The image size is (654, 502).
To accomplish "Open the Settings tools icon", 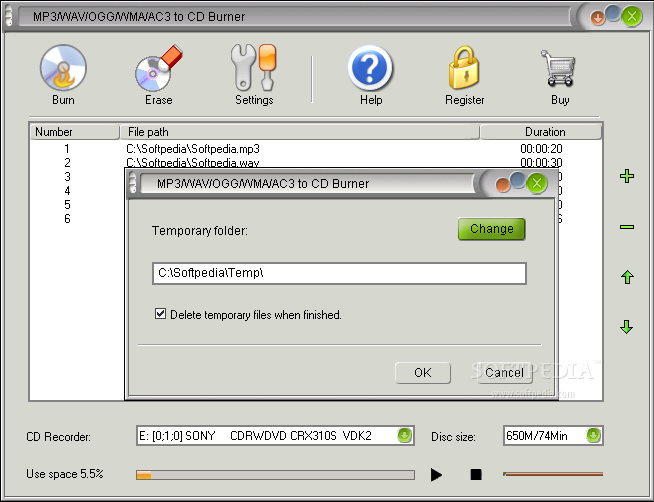I will click(254, 68).
